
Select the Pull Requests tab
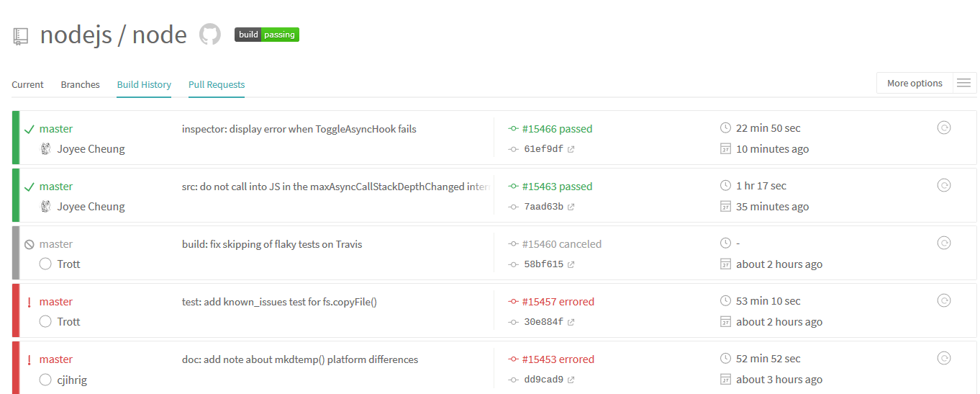[217, 84]
